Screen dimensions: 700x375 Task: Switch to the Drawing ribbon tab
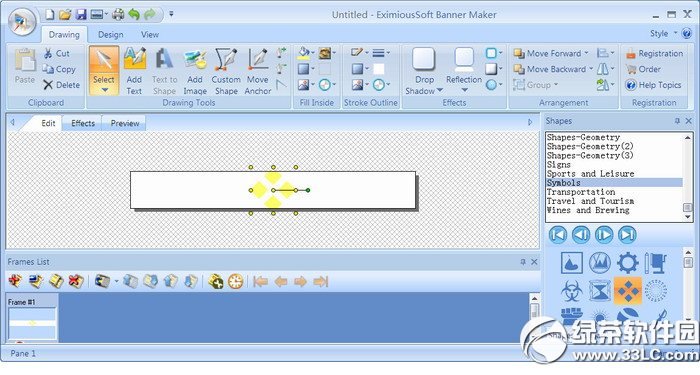(x=64, y=34)
